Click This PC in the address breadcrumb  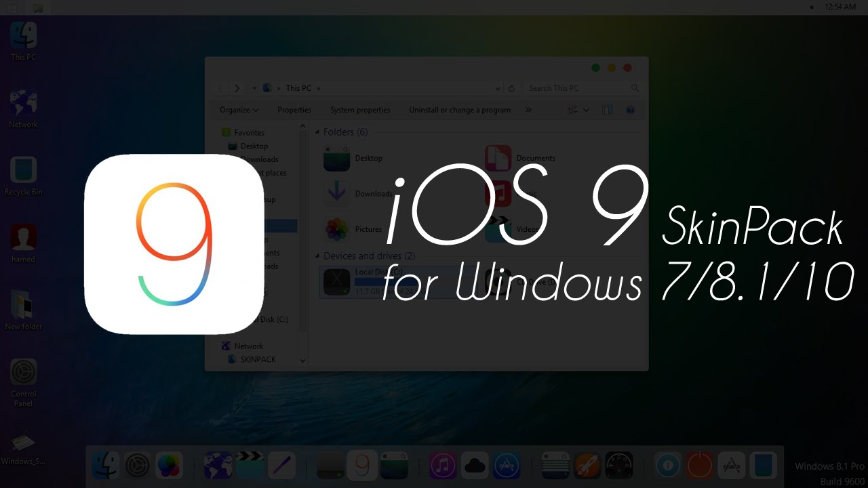point(298,88)
